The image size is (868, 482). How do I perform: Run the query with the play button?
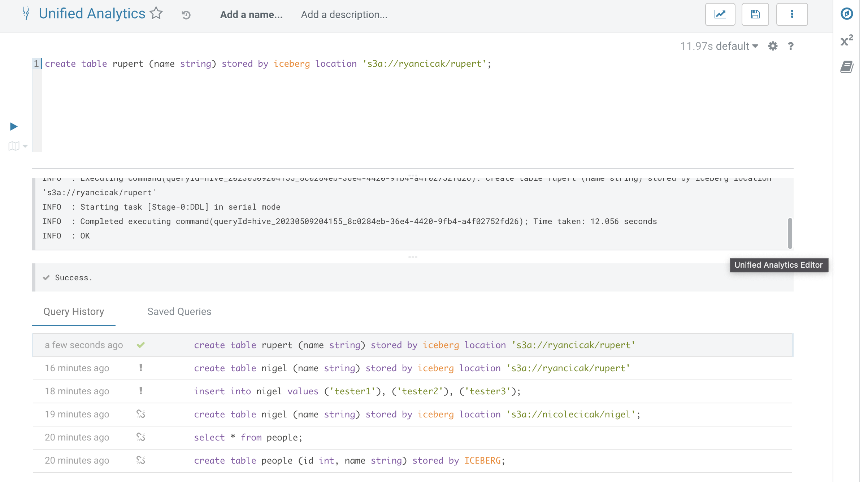pos(14,126)
